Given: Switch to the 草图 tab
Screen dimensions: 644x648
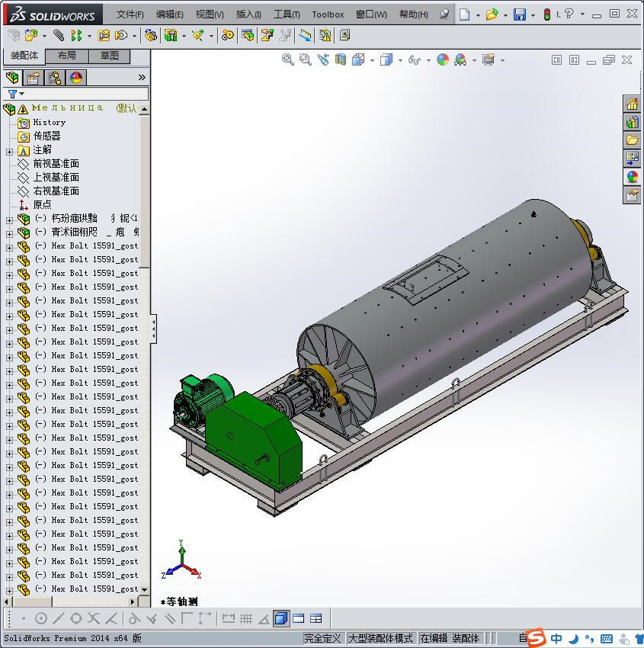Looking at the screenshot, I should tap(110, 56).
